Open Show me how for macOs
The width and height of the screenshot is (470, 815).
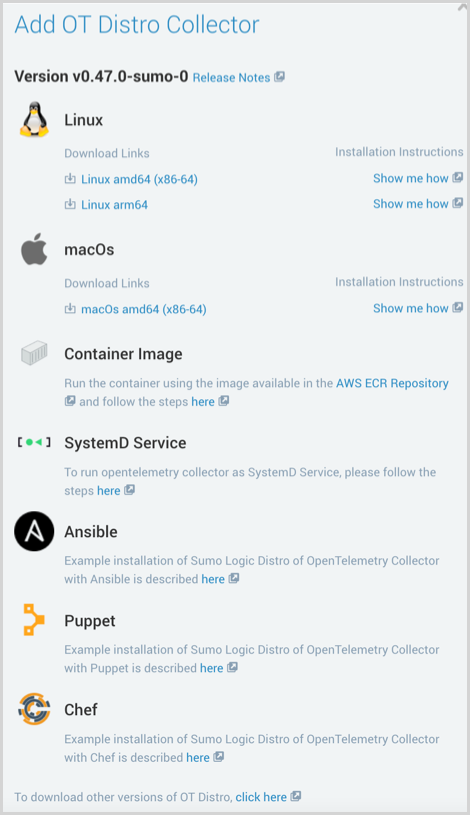411,308
